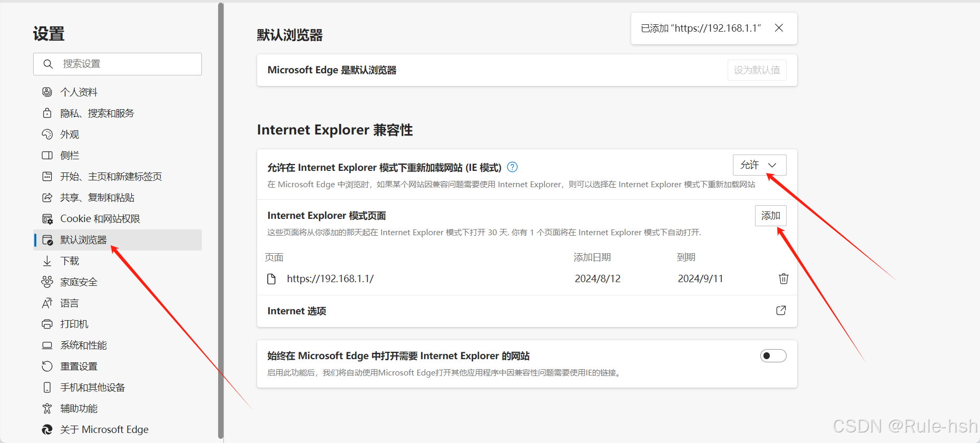The width and height of the screenshot is (980, 443).
Task: Click the cookie permissions icon beside Cookie 和网站权限
Action: [47, 218]
